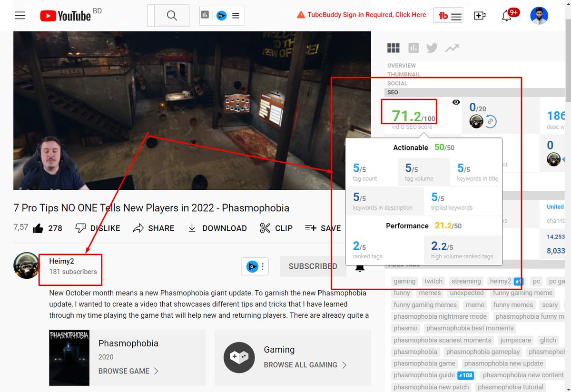The image size is (571, 392).
Task: Go to YouTube home via logo
Action: point(65,16)
